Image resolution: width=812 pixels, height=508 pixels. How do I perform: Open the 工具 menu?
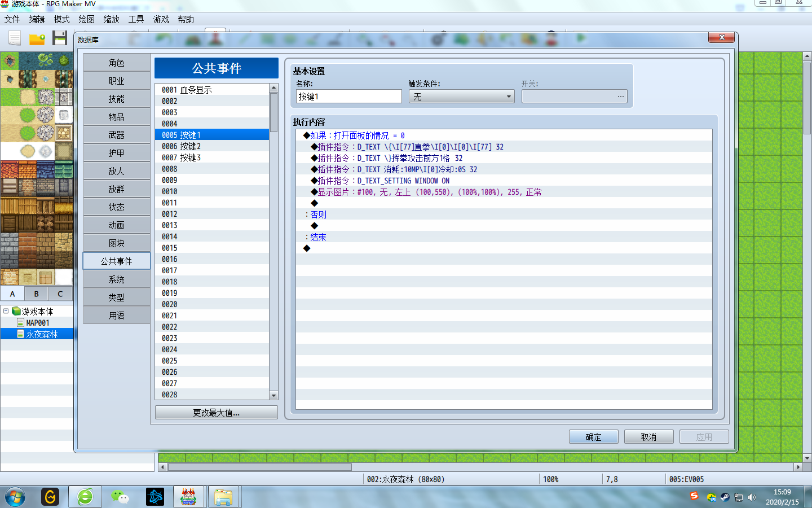pos(136,19)
